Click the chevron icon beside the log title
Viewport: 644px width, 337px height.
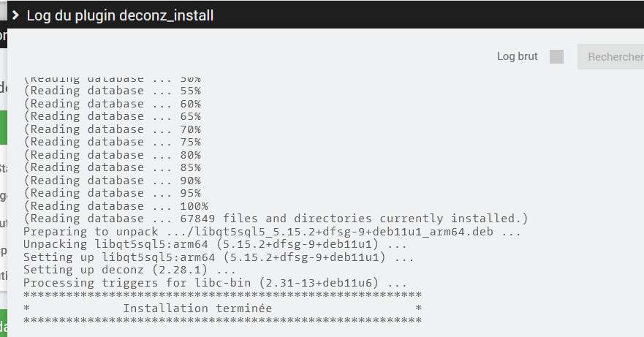coord(15,15)
